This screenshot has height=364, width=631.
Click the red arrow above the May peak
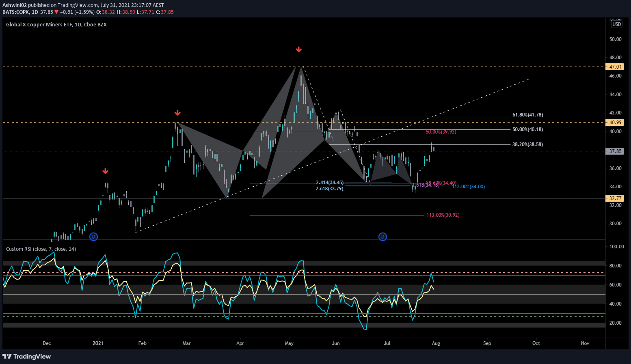point(299,50)
